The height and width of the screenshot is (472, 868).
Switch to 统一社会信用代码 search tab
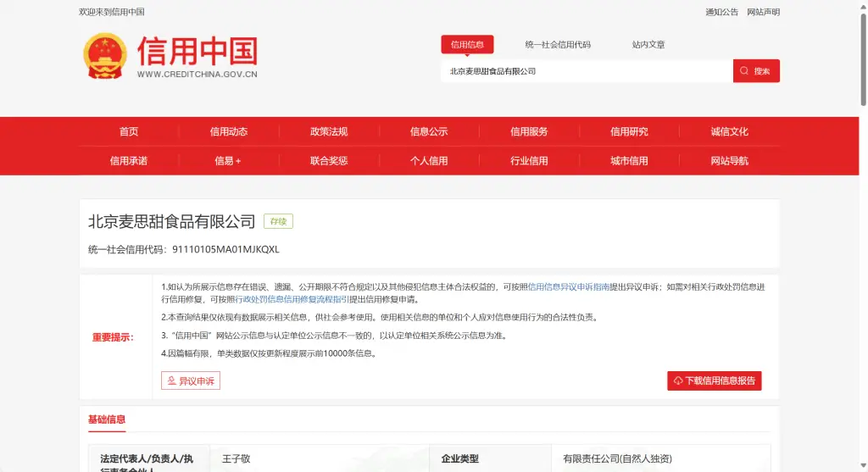pyautogui.click(x=557, y=45)
